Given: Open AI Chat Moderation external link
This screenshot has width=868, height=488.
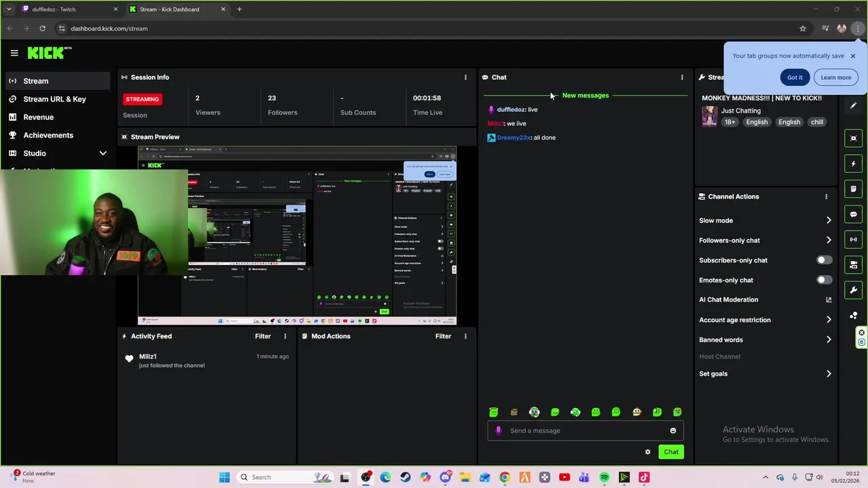Looking at the screenshot, I should click(x=829, y=300).
